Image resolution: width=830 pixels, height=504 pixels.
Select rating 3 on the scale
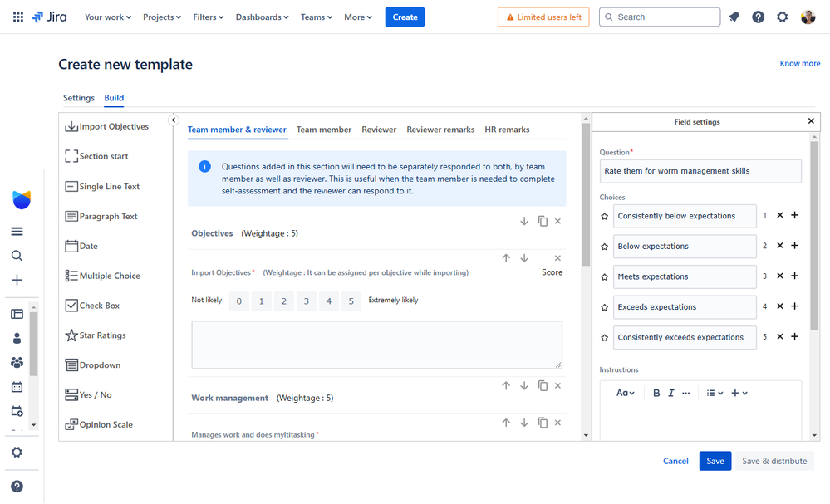[306, 301]
